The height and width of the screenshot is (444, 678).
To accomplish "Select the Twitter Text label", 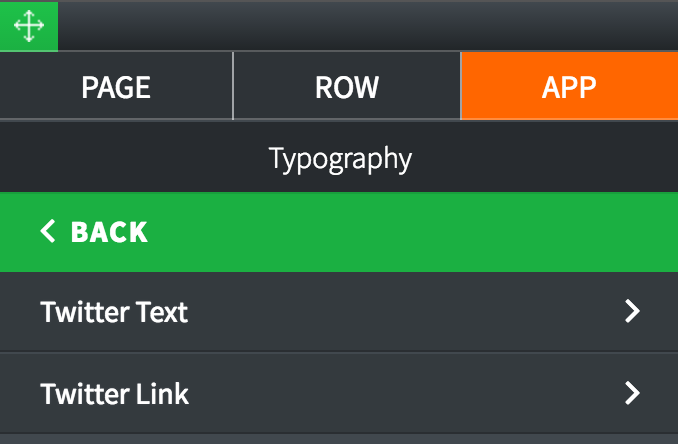I will pos(114,312).
